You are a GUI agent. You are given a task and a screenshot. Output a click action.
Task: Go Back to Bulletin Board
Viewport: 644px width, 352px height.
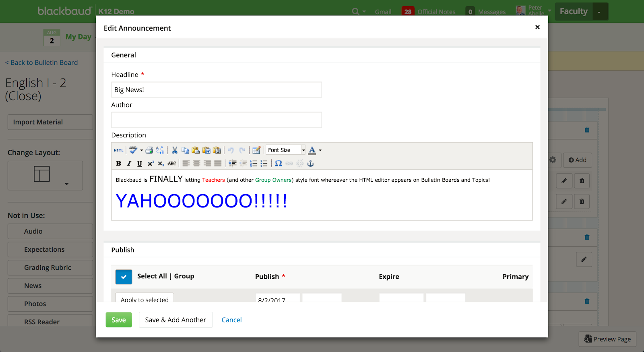(41, 62)
